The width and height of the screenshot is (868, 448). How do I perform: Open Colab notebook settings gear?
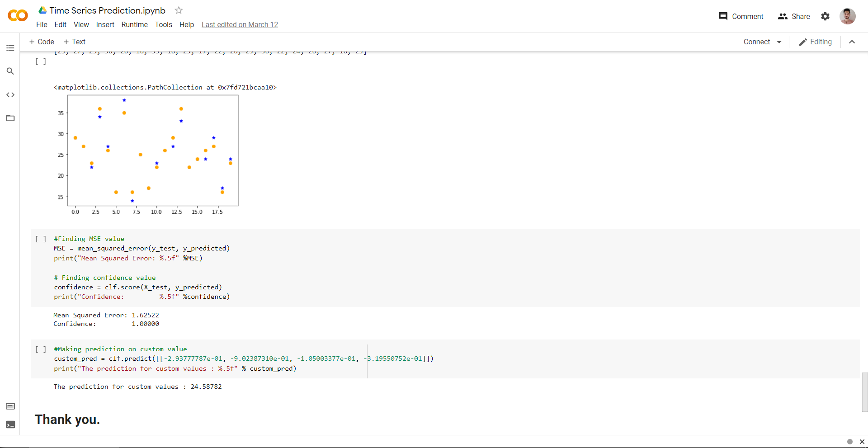tap(825, 16)
